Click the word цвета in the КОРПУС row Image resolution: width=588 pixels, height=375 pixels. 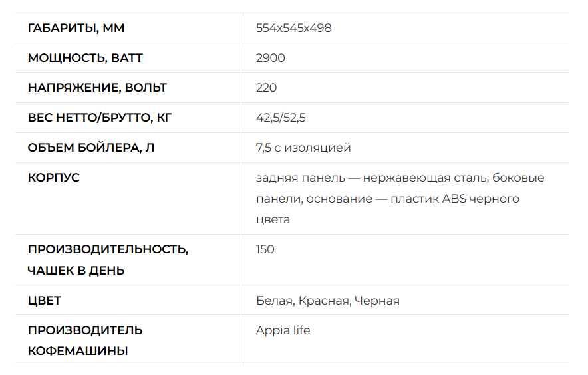pos(273,220)
